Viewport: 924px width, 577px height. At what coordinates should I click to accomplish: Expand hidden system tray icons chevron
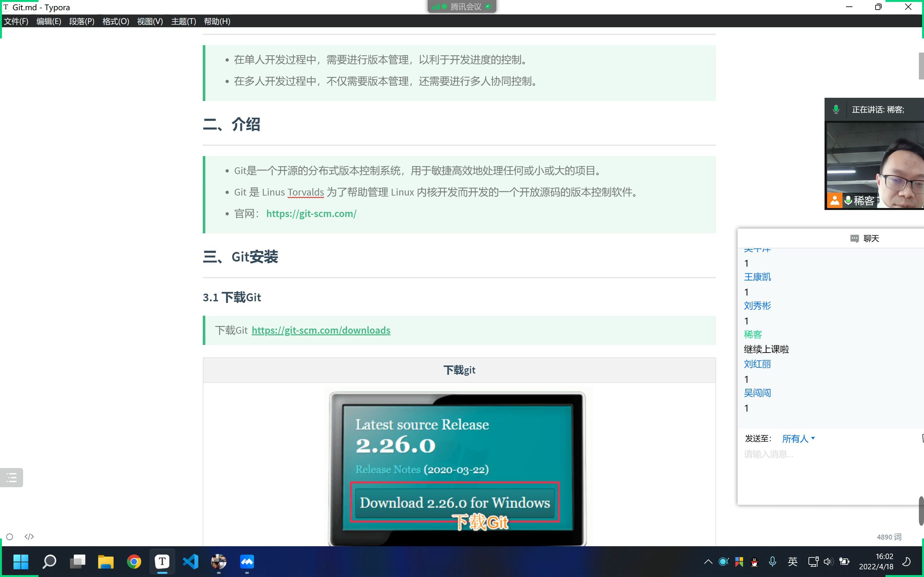coord(708,561)
